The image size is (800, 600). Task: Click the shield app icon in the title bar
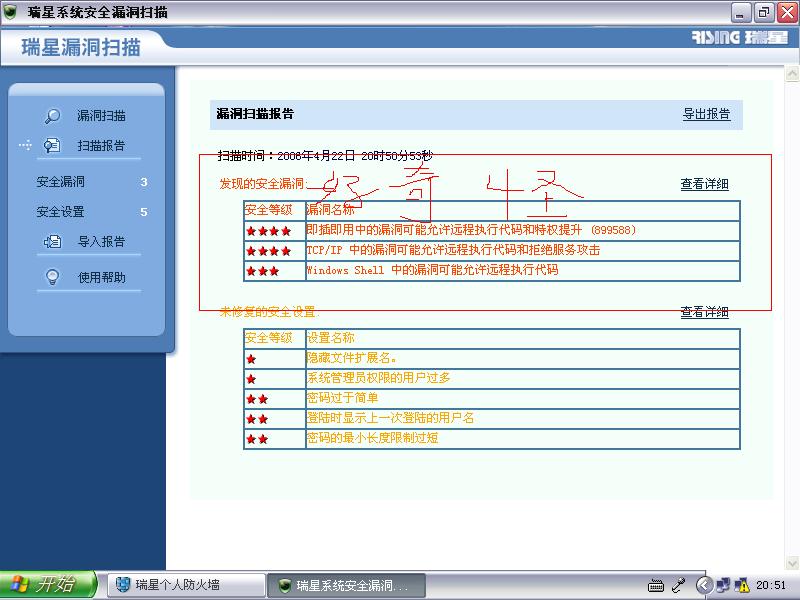point(10,12)
